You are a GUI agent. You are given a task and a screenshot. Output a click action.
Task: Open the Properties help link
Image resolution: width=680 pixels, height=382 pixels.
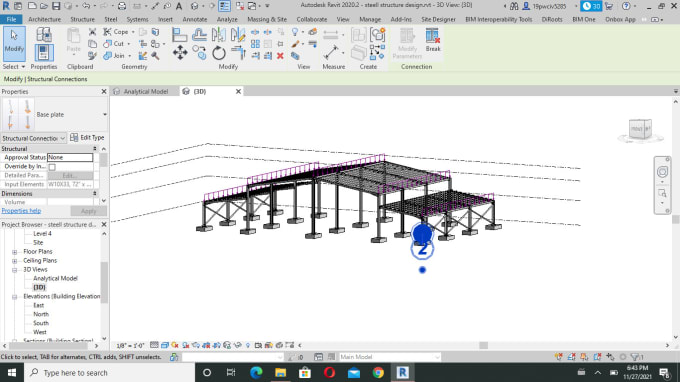tap(21, 211)
